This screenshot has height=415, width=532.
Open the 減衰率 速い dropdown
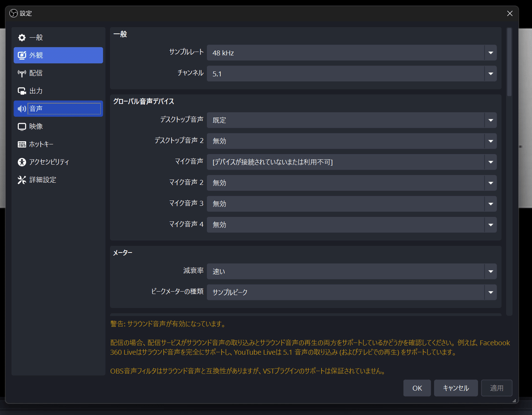coord(352,271)
